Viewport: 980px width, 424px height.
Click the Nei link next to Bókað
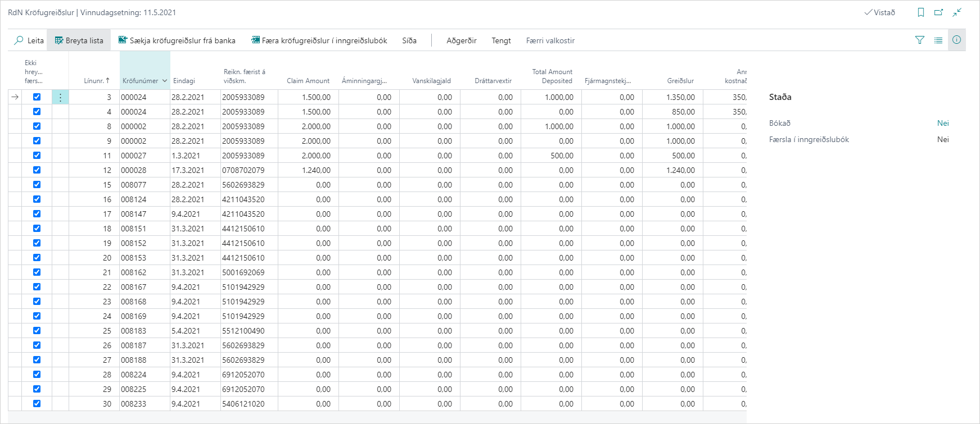coord(943,123)
